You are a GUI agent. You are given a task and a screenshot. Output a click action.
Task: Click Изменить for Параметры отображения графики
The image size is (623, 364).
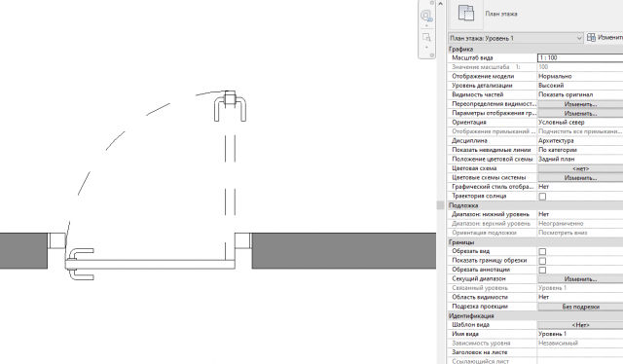(x=580, y=113)
